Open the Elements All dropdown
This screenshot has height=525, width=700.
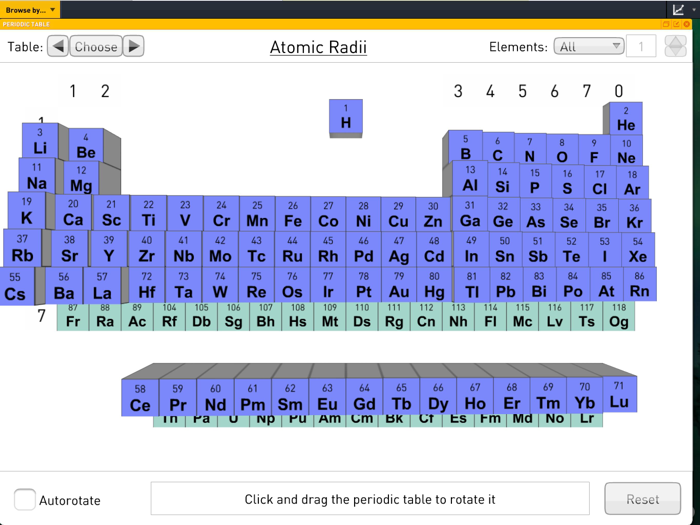[589, 46]
